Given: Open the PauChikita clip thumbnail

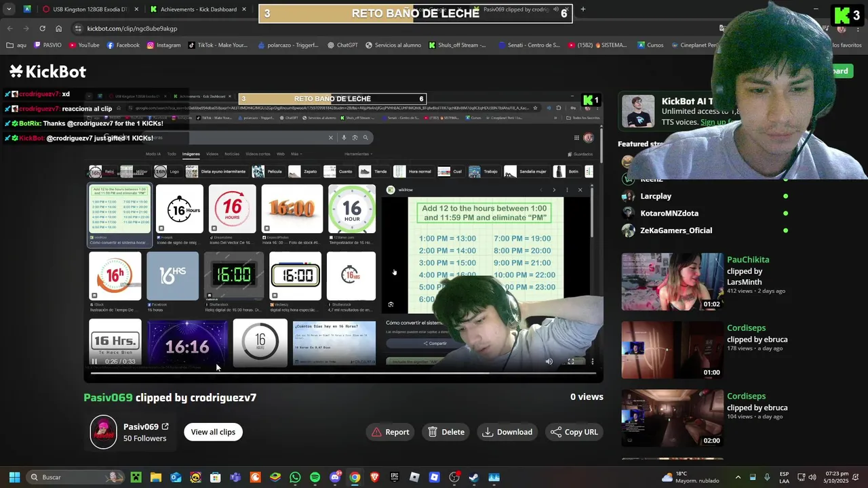Looking at the screenshot, I should click(x=673, y=282).
